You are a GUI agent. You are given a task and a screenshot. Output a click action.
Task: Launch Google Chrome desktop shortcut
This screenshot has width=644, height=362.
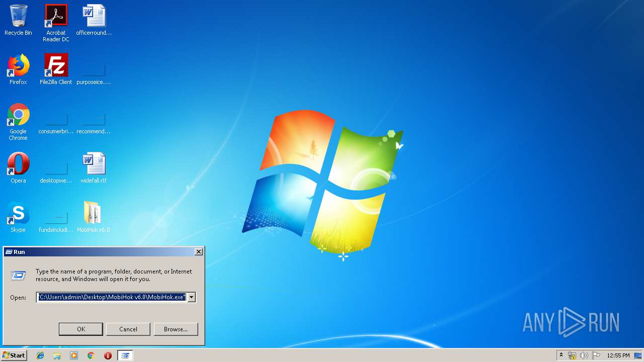tap(18, 122)
